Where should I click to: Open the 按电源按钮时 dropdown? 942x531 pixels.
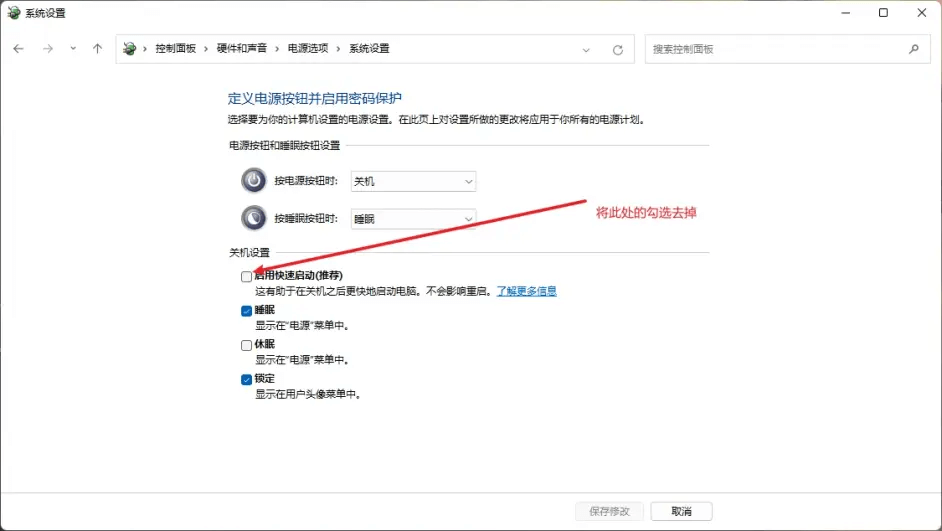(413, 181)
